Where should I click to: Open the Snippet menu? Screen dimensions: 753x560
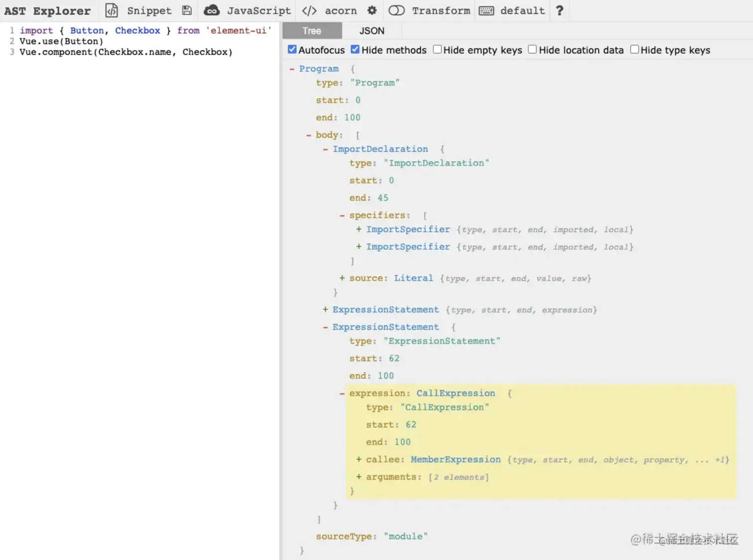click(149, 10)
